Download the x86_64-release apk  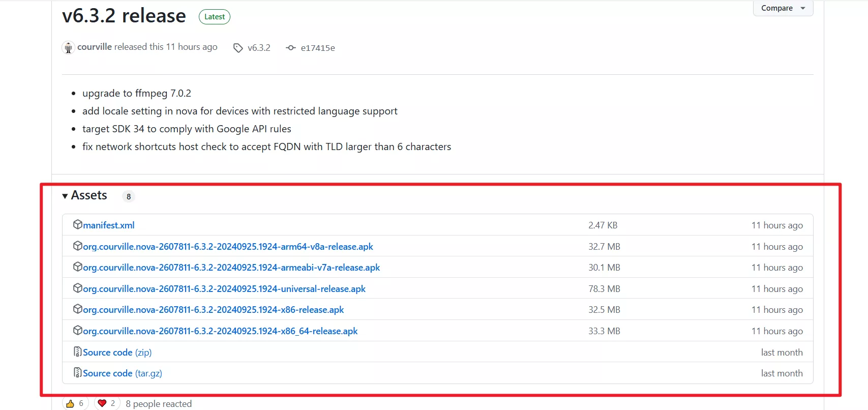220,331
